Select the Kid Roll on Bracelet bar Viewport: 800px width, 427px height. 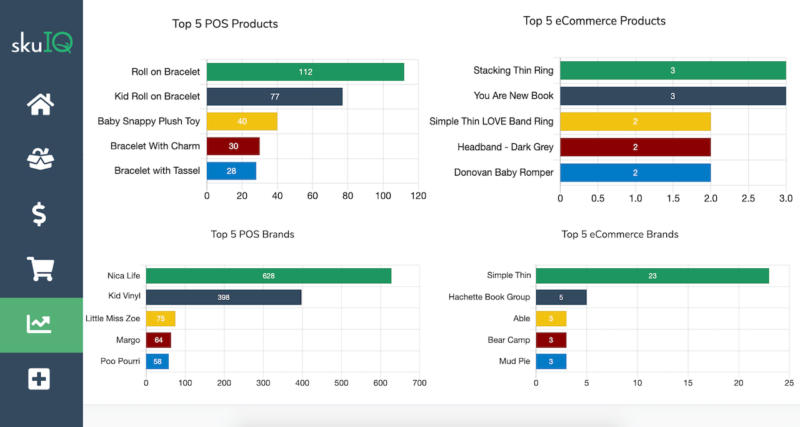coord(274,97)
